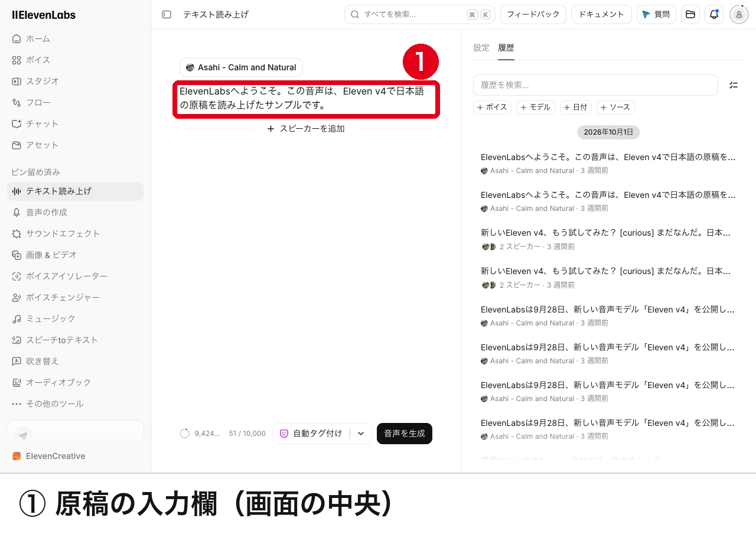Open 画像 & ビデオ tool

(75, 255)
